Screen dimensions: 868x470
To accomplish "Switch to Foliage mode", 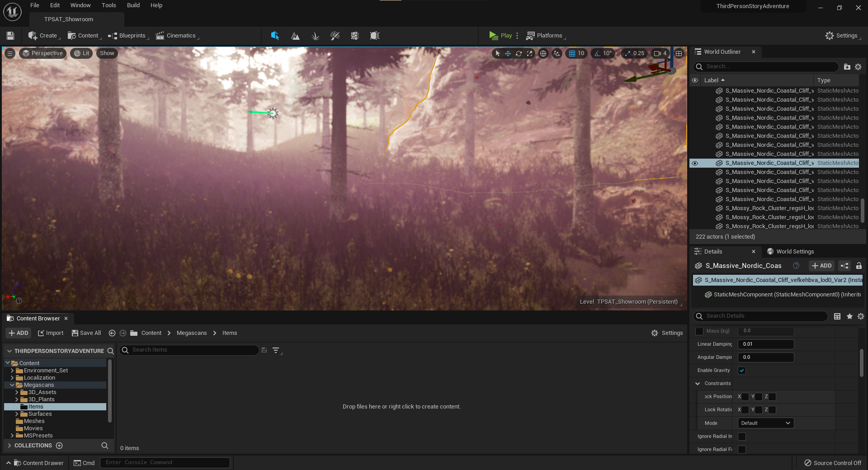I will click(x=315, y=36).
